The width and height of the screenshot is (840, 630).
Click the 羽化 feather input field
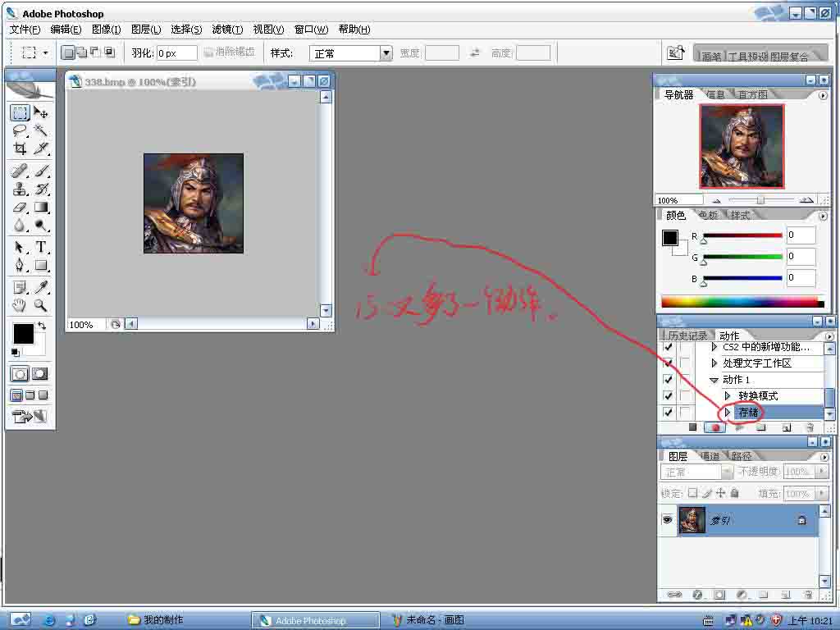pyautogui.click(x=176, y=53)
